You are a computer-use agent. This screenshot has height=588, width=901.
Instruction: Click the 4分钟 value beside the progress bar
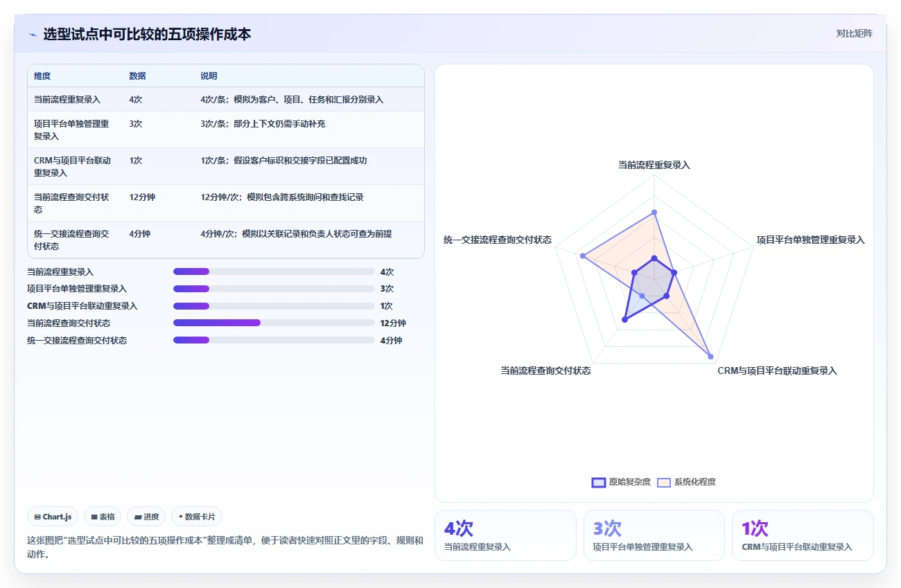[391, 340]
